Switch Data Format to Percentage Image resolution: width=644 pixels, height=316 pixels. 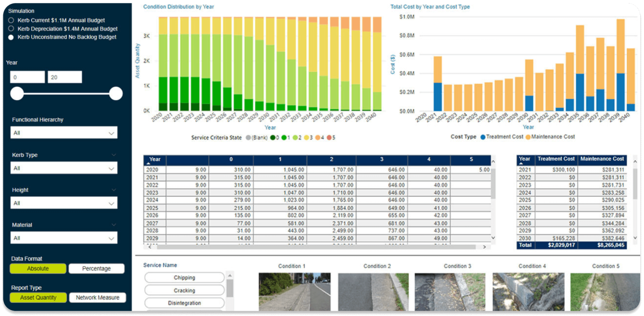[x=96, y=268]
